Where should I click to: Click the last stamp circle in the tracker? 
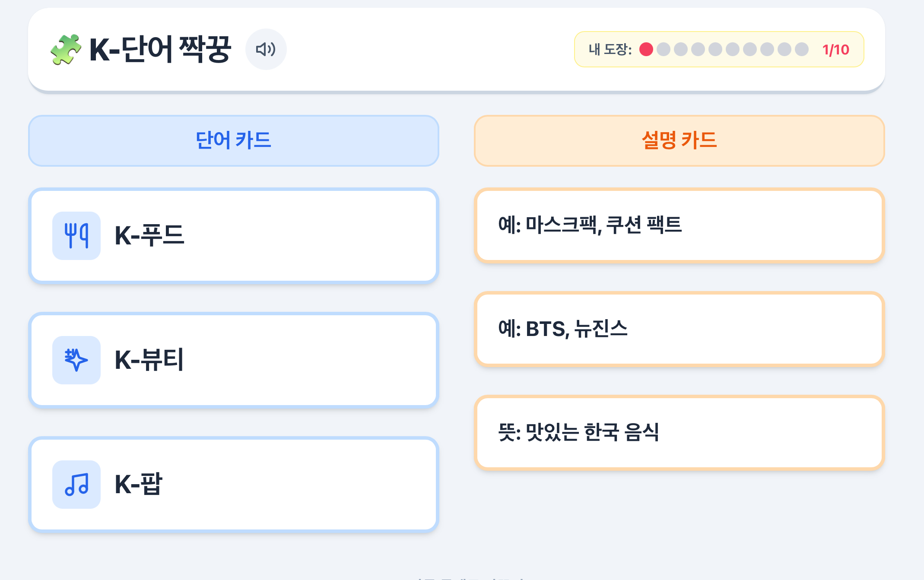pyautogui.click(x=803, y=50)
